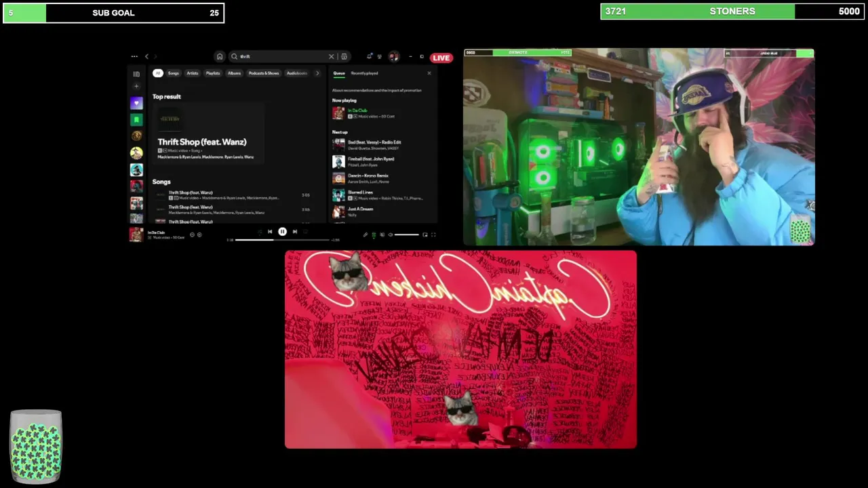Adjust the volume slider
868x488 pixels.
pos(407,235)
